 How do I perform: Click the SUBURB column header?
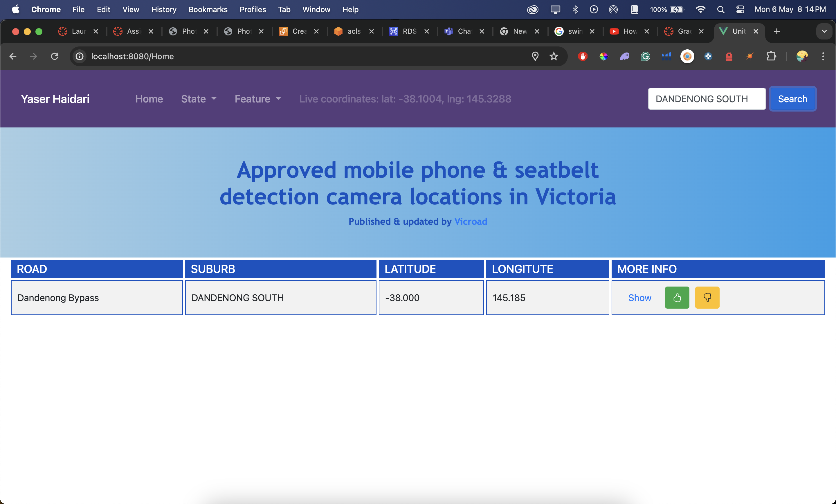[281, 269]
